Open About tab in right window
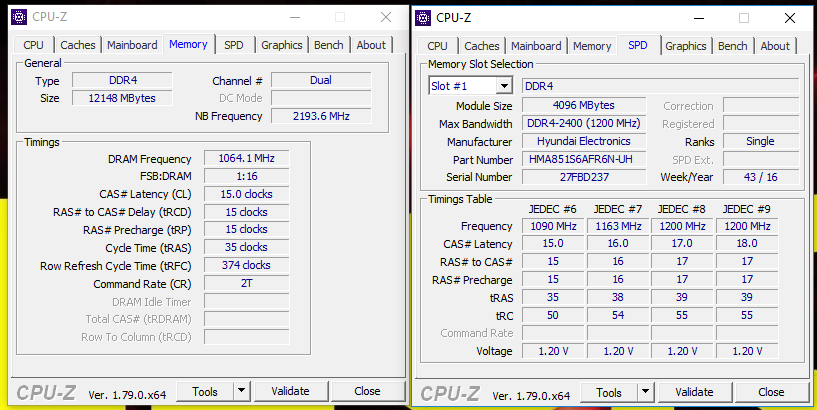Viewport: 817px width, 410px height. click(775, 46)
